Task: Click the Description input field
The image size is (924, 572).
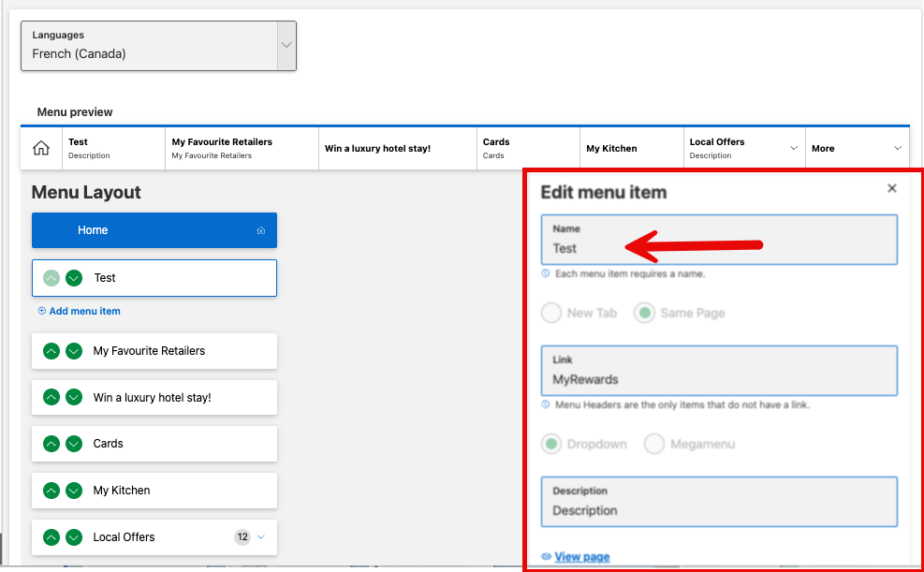Action: (x=720, y=502)
